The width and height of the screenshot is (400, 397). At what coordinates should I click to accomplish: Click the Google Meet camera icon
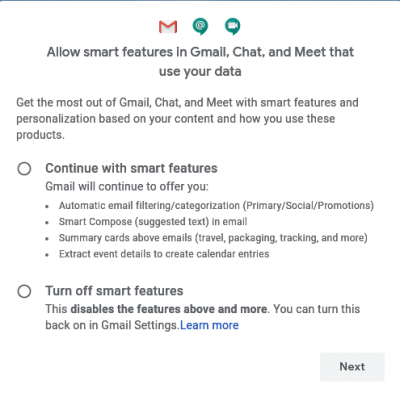point(232,27)
